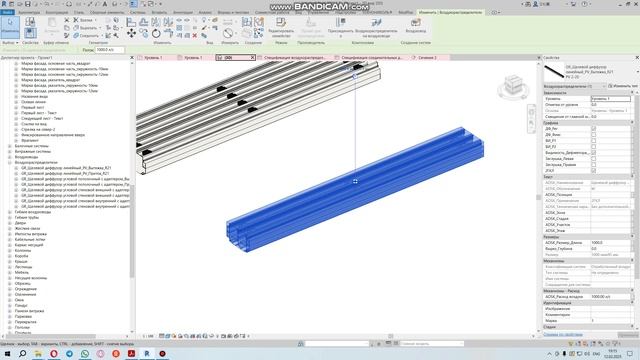Click the taskbar Search magnifier icon
The height and width of the screenshot is (360, 640).
click(x=22, y=353)
